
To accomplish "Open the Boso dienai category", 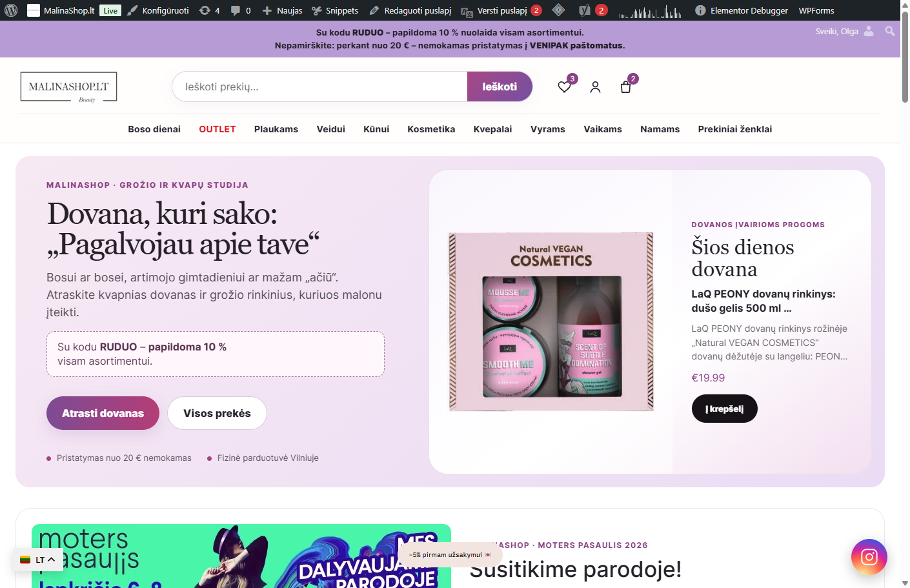I will (154, 129).
